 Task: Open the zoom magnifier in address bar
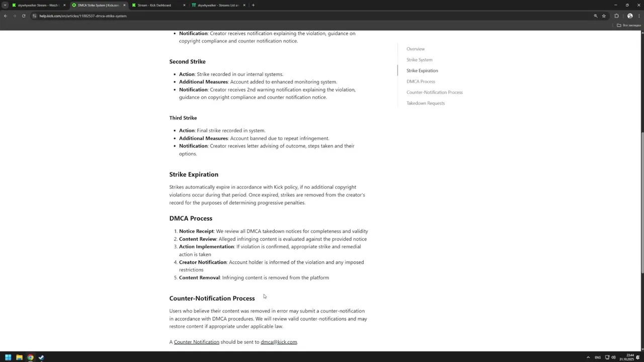pyautogui.click(x=596, y=16)
